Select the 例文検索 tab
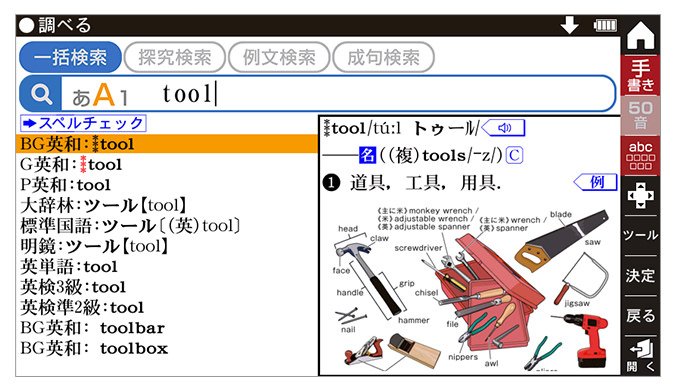 point(279,57)
